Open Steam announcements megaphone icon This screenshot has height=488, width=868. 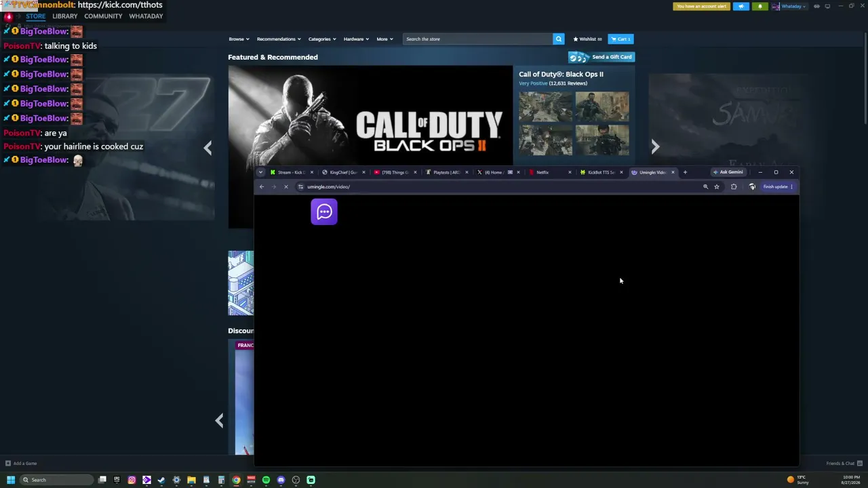coord(741,6)
